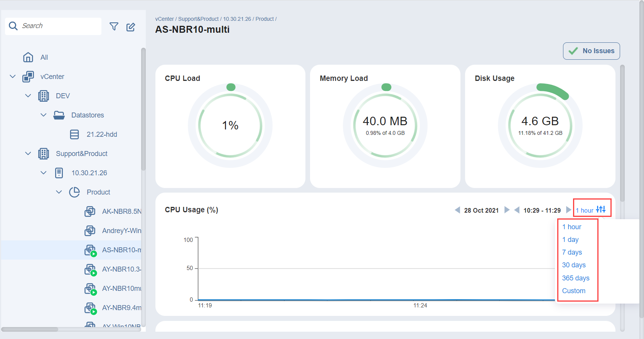Open the 1 hour period dropdown
The image size is (644, 339).
coord(584,210)
